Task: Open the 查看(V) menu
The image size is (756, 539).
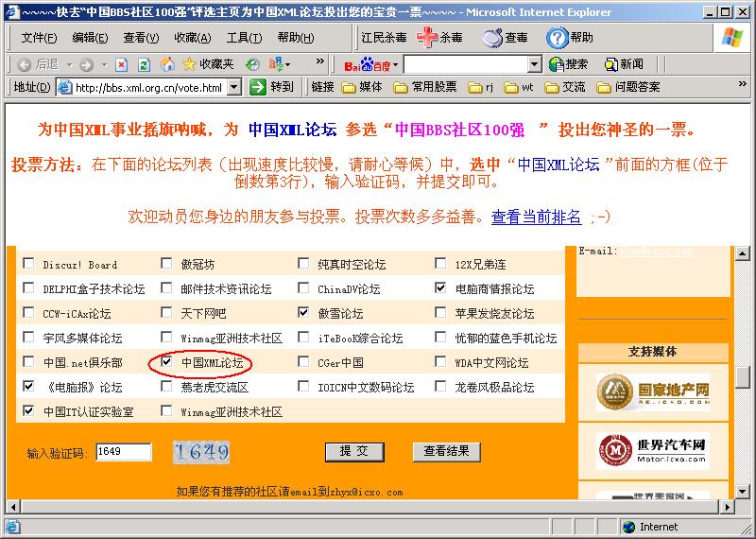Action: [x=141, y=38]
